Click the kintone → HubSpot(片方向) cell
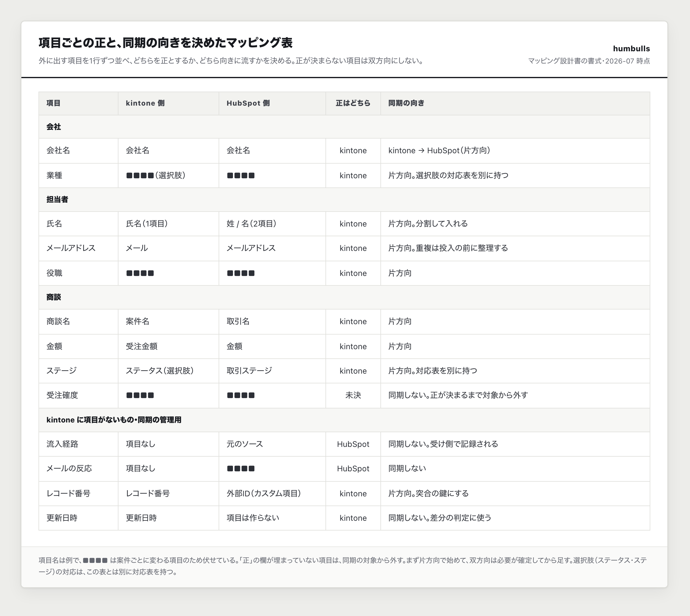The width and height of the screenshot is (690, 616). 515,150
